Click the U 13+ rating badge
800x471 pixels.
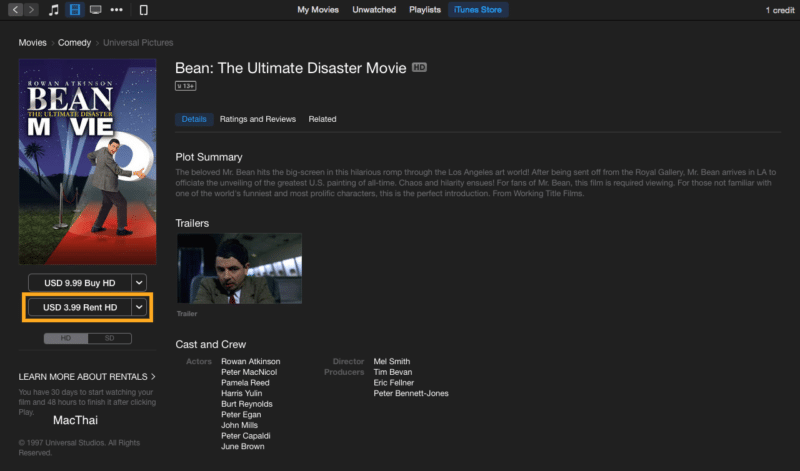coord(186,86)
